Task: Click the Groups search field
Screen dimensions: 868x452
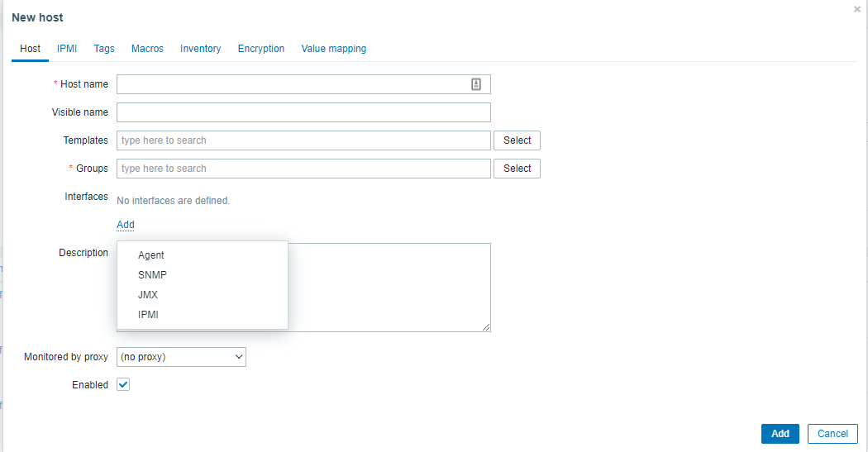Action: 303,169
